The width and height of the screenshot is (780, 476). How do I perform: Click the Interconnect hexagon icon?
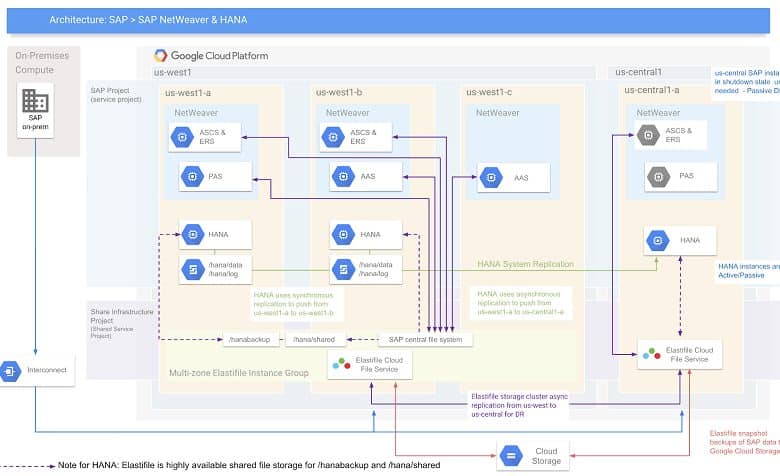pyautogui.click(x=9, y=371)
